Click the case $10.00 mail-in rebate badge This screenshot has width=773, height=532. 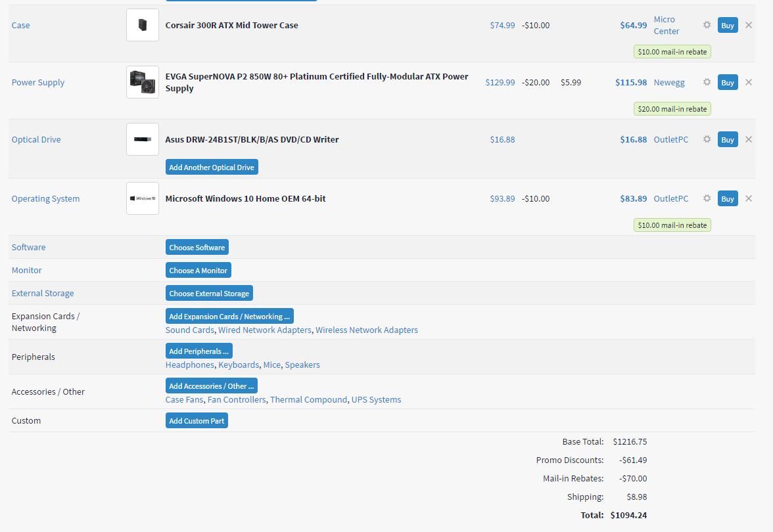point(672,52)
